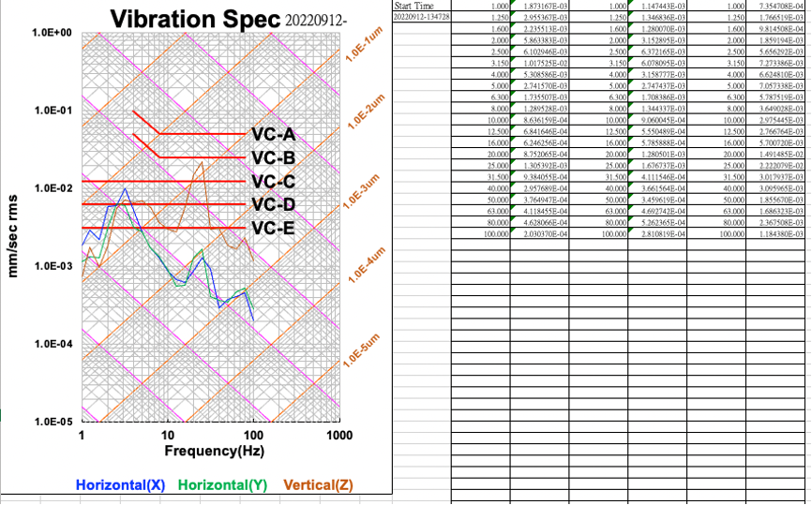
Task: Select cell with value 1.305392E-03
Action: click(x=539, y=165)
